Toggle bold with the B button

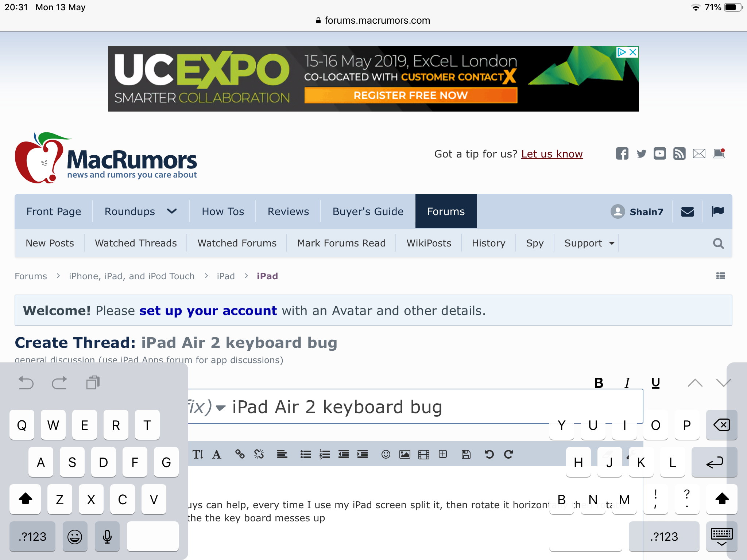pos(599,383)
